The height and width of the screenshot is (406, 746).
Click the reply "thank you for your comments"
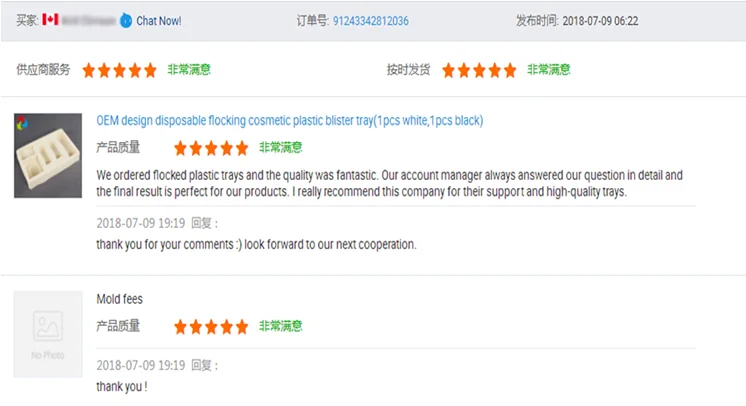pyautogui.click(x=256, y=244)
